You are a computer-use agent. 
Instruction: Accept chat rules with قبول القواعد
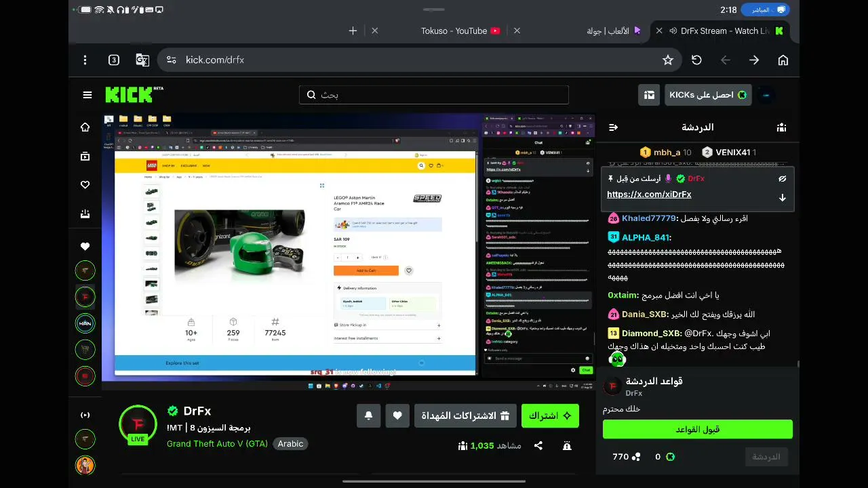click(697, 429)
